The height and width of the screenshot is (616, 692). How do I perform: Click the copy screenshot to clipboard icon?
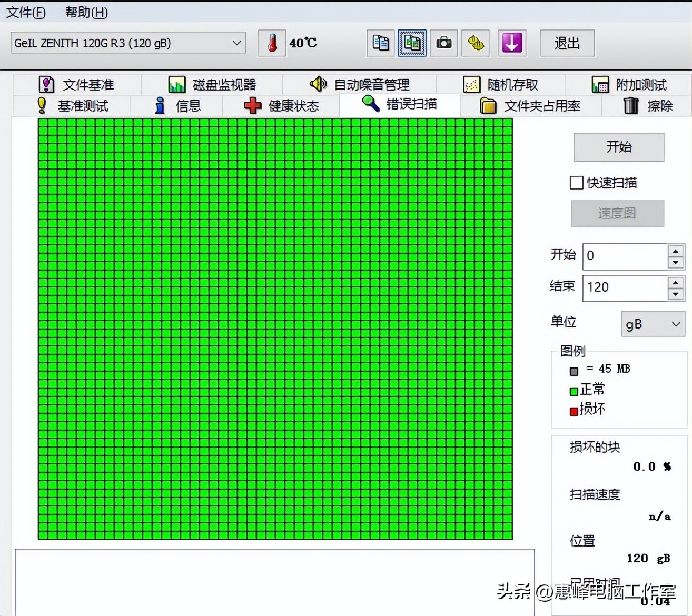click(412, 43)
